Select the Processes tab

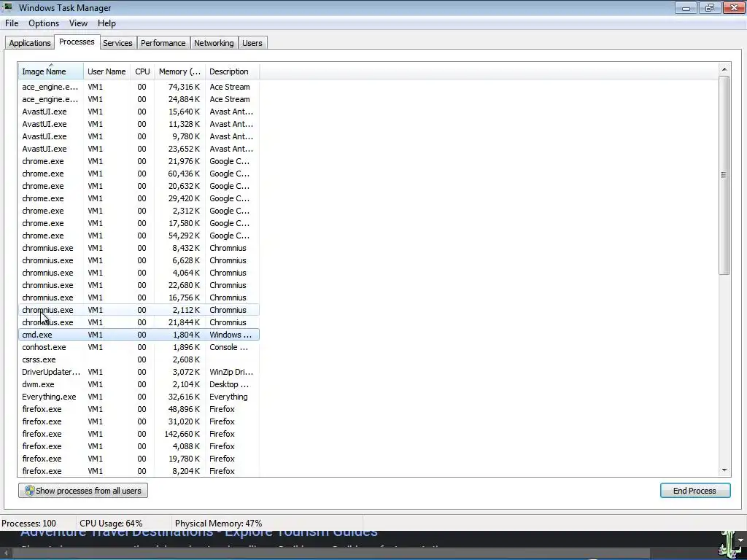click(77, 42)
